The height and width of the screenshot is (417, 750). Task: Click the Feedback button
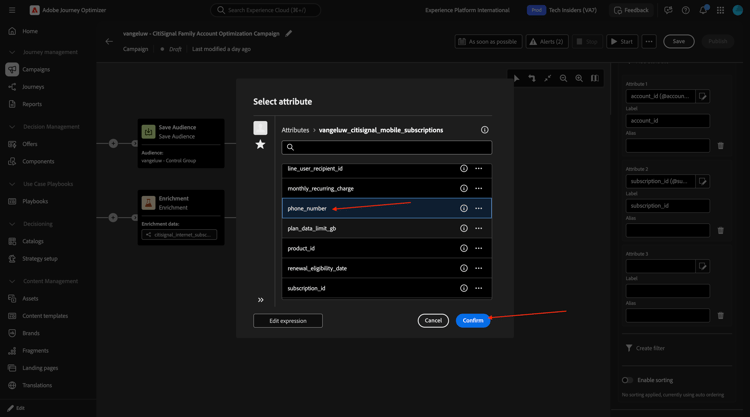click(631, 10)
